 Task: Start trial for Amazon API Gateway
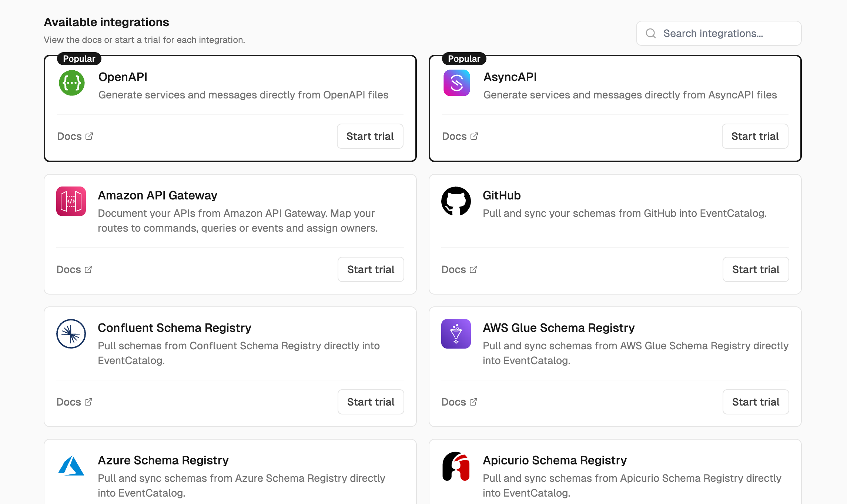point(371,269)
